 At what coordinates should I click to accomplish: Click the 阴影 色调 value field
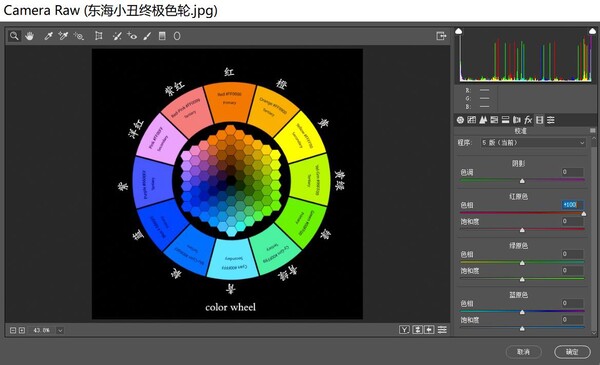tap(572, 172)
